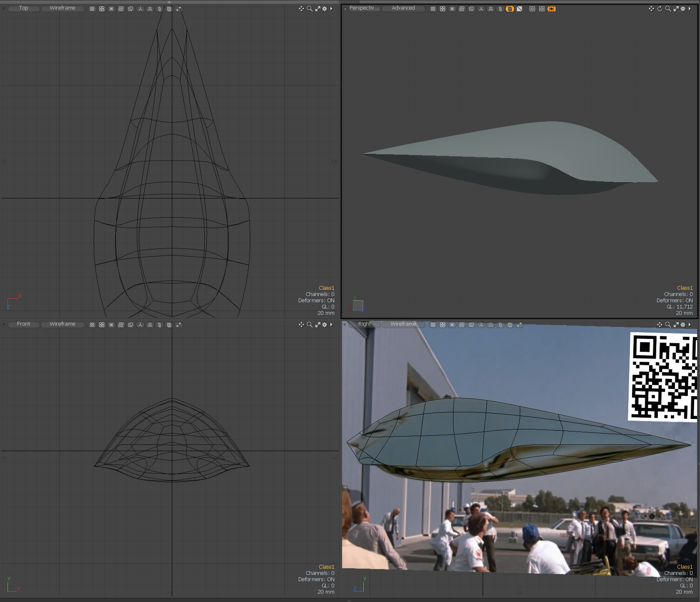This screenshot has height=602, width=700.
Task: Open the Perspective view type dropdown
Action: [x=364, y=8]
